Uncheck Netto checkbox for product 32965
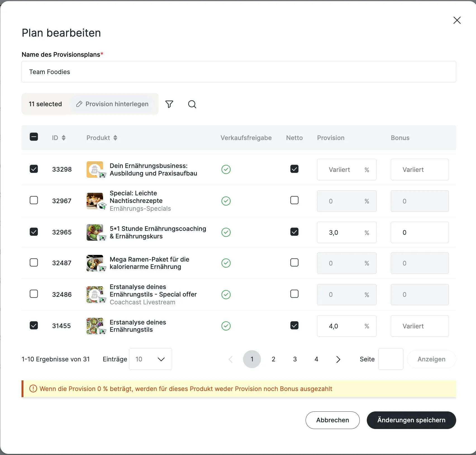The image size is (476, 455). click(294, 232)
